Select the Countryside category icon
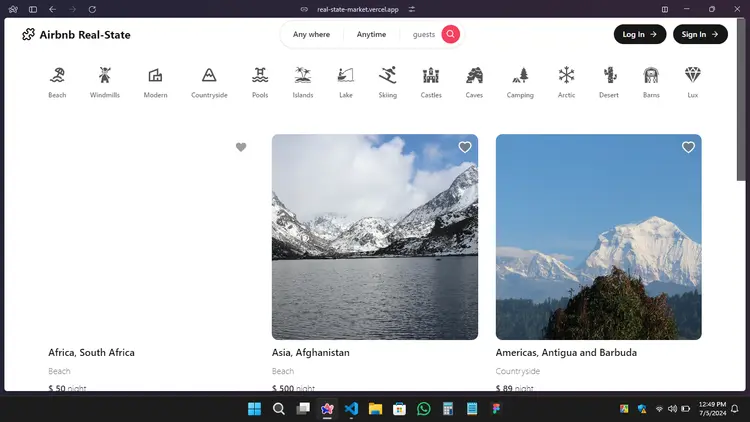Screen dimensions: 750x422 tap(209, 75)
